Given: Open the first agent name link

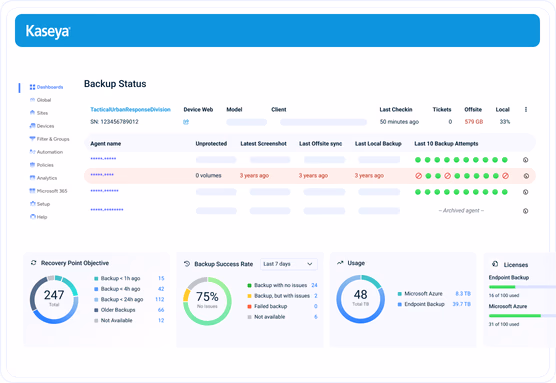Looking at the screenshot, I should tap(103, 159).
